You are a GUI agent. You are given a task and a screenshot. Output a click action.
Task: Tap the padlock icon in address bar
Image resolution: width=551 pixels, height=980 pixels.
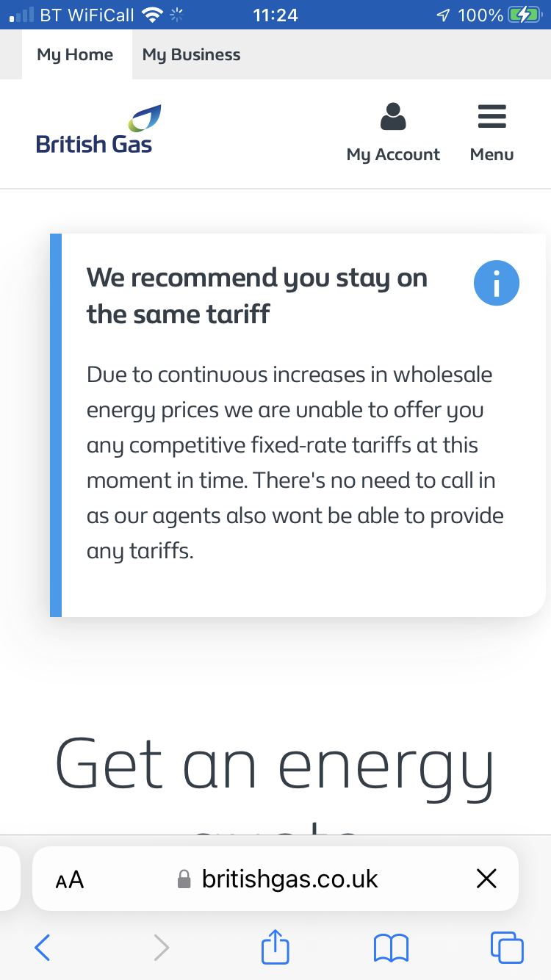[184, 879]
